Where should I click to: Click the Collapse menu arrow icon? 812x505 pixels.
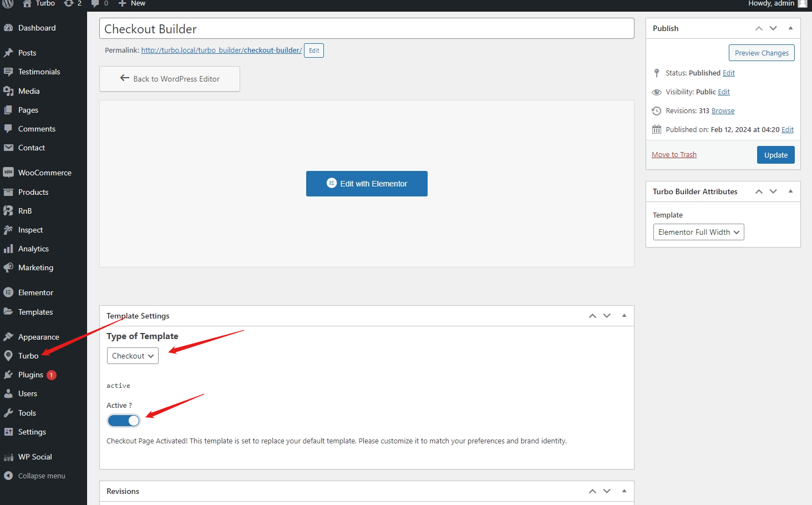tap(8, 476)
